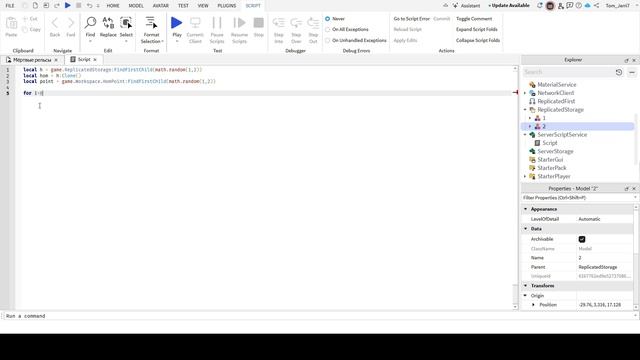Switch to the PLUGINS ribbon tab
Viewport: 640px width, 360px height.
point(227,6)
